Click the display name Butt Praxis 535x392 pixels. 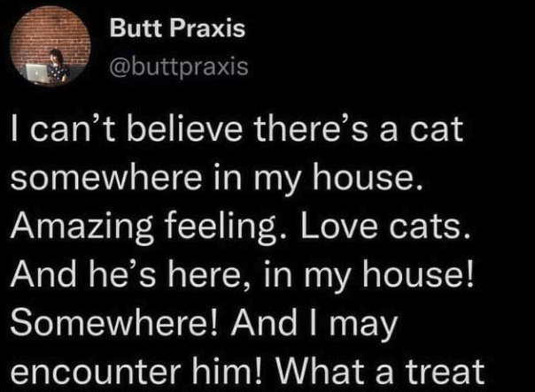pyautogui.click(x=177, y=28)
